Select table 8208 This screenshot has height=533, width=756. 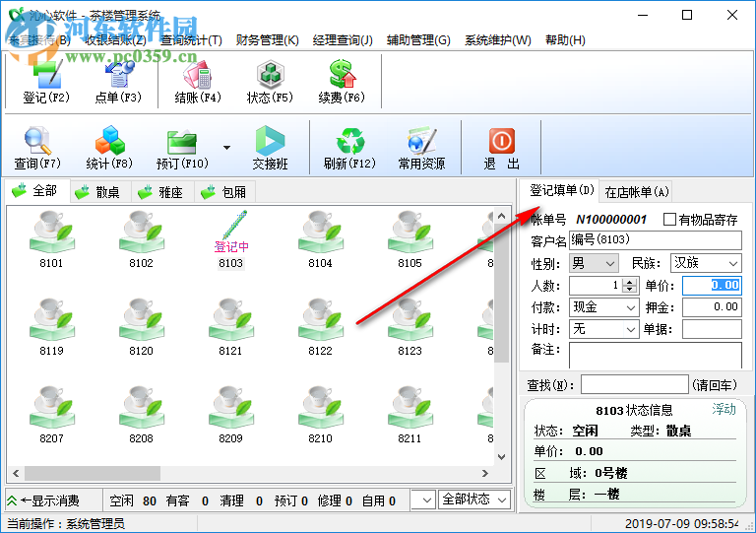pos(142,415)
